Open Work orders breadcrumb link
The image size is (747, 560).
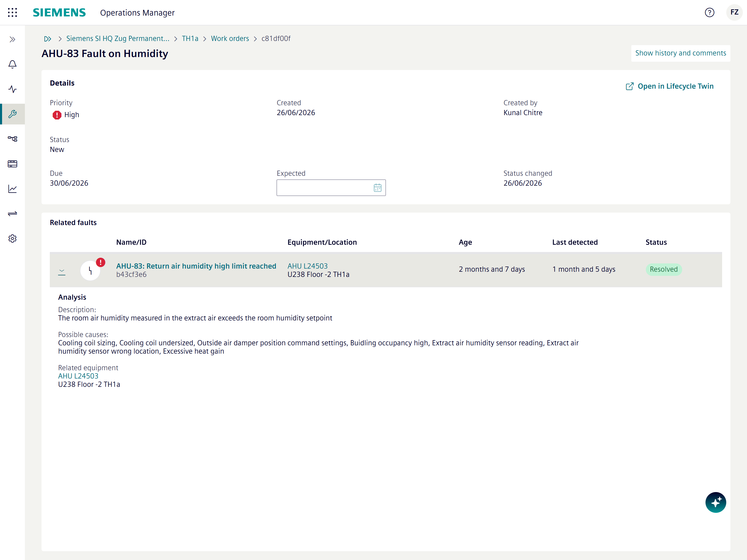(x=230, y=38)
